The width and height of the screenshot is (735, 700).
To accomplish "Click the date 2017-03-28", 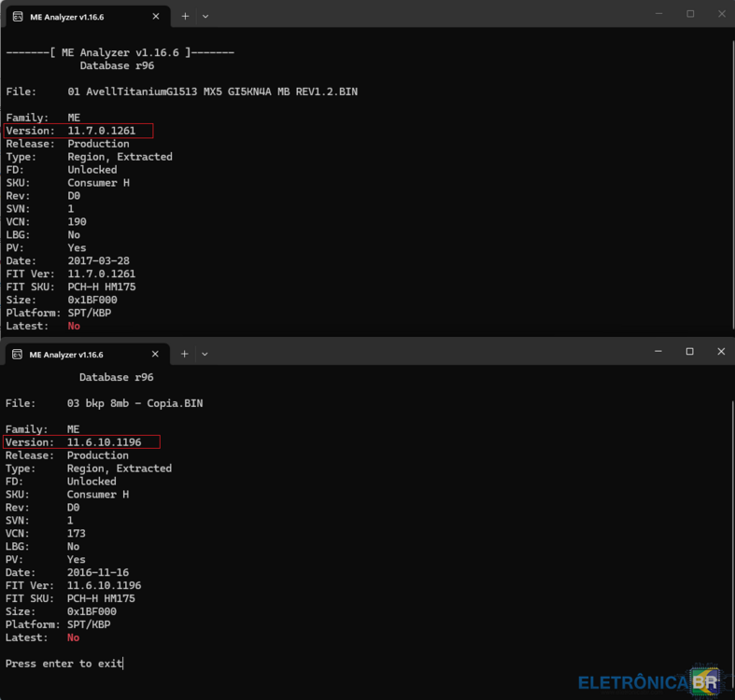I will pyautogui.click(x=98, y=261).
